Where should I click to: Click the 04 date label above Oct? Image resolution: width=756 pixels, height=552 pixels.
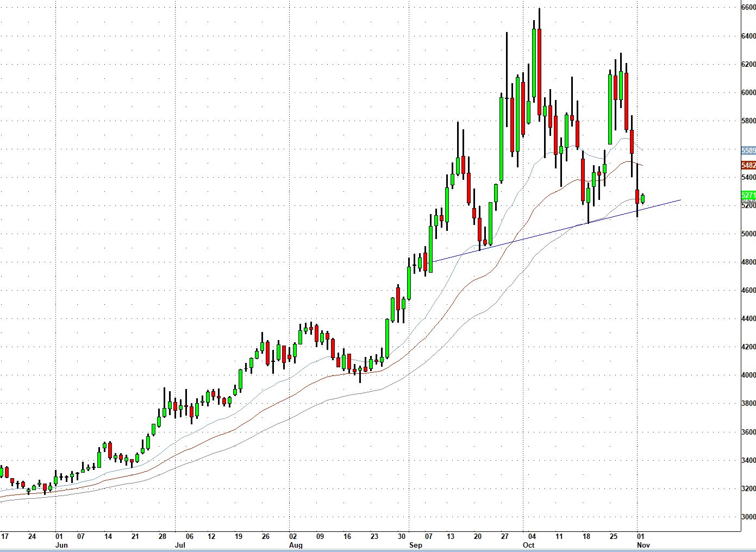(532, 537)
